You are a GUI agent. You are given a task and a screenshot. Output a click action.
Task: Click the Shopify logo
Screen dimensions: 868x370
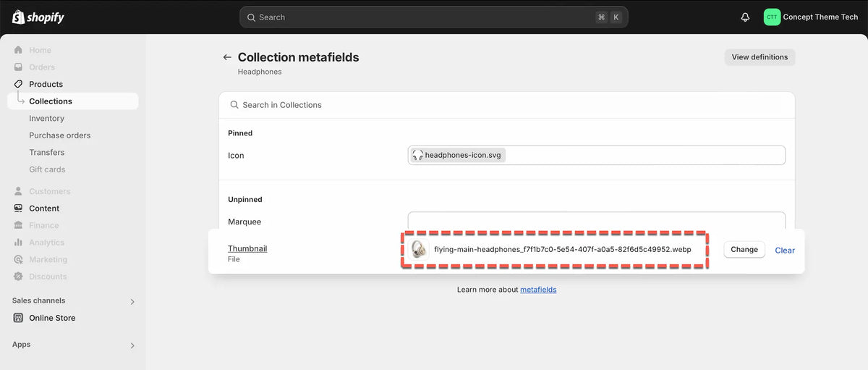pos(38,17)
